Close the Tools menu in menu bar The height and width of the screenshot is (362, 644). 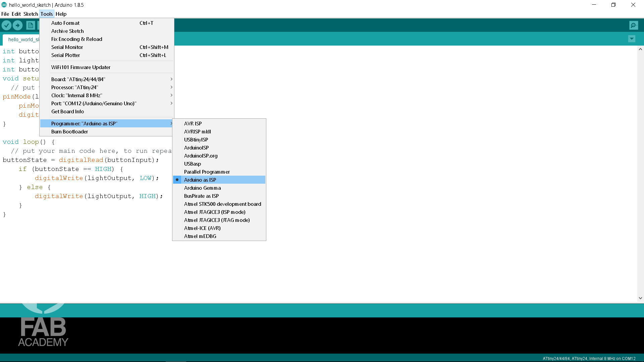(47, 14)
